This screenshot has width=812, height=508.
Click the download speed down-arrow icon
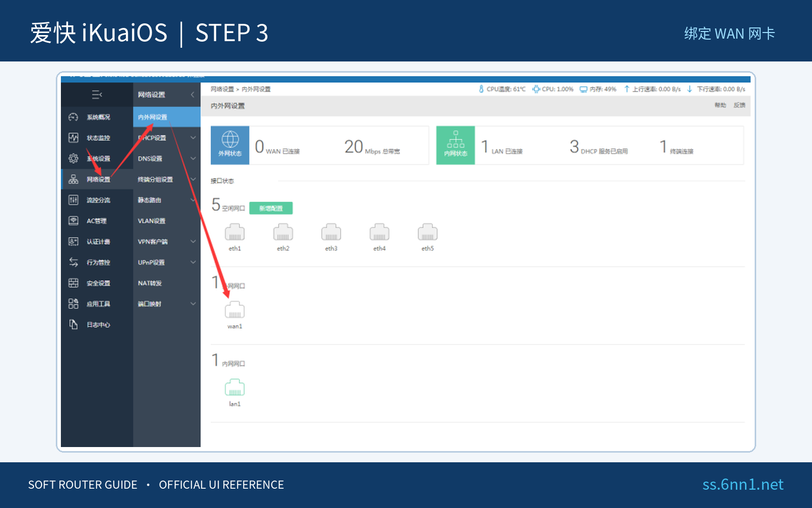(x=690, y=89)
